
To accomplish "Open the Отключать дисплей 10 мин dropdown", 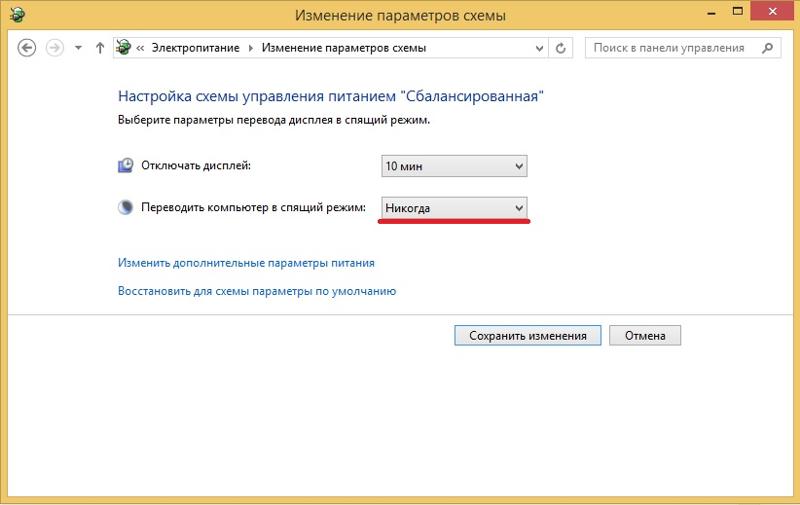I will (x=454, y=166).
